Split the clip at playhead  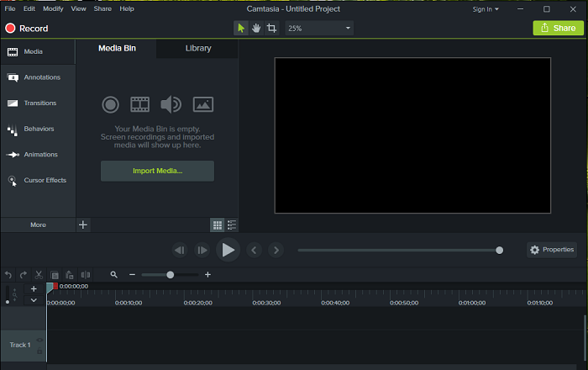[x=86, y=275]
